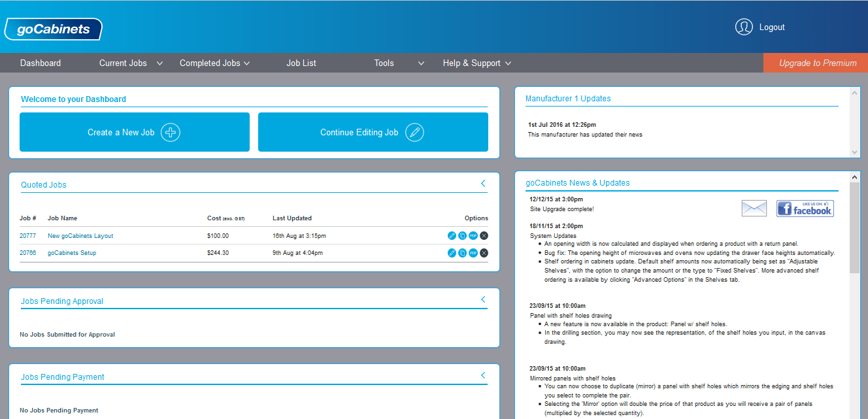Collapse the Jobs Pending Approval panel
This screenshot has height=419, width=868.
click(x=483, y=299)
